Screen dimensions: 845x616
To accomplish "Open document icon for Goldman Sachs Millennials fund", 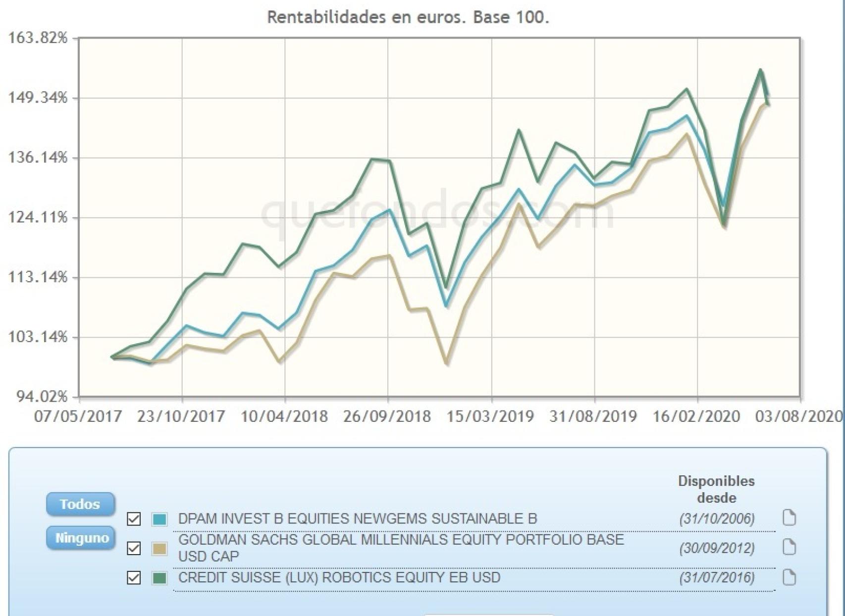I will 789,547.
